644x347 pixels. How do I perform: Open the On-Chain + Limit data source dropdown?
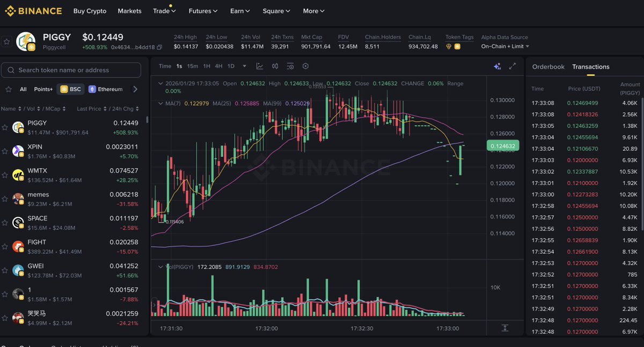(x=506, y=47)
